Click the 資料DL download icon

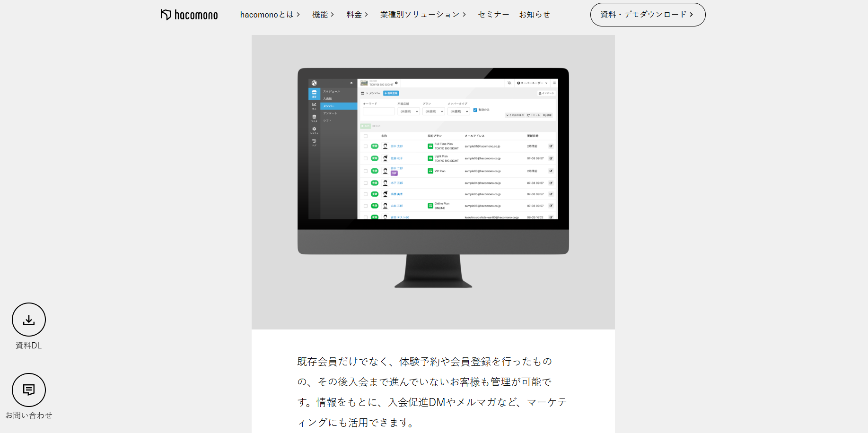pos(29,320)
